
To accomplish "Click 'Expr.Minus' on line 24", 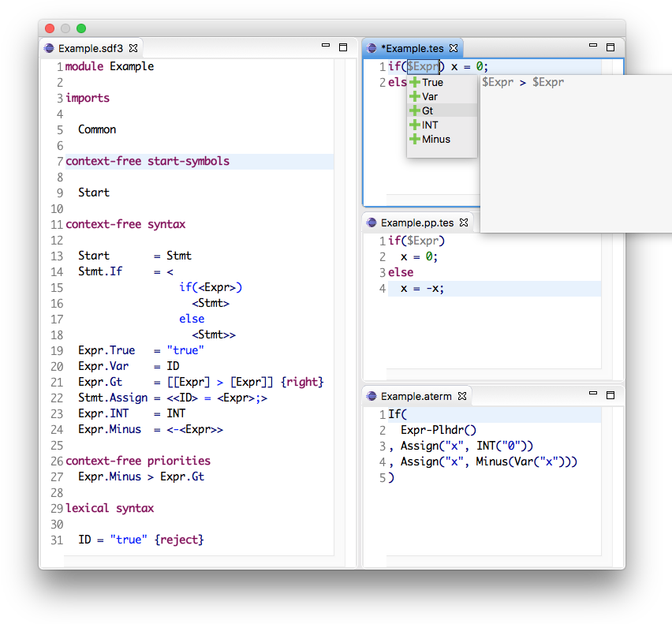I will pyautogui.click(x=110, y=429).
